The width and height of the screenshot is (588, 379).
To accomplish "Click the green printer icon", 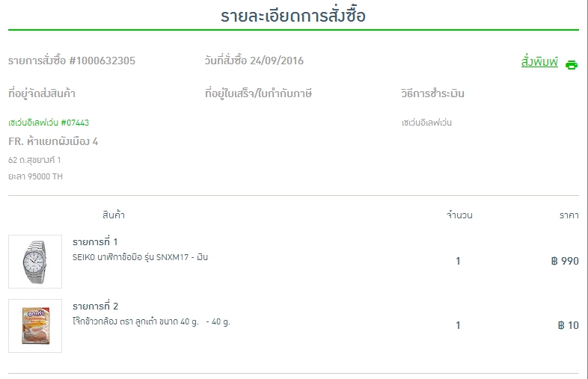I will coord(572,65).
